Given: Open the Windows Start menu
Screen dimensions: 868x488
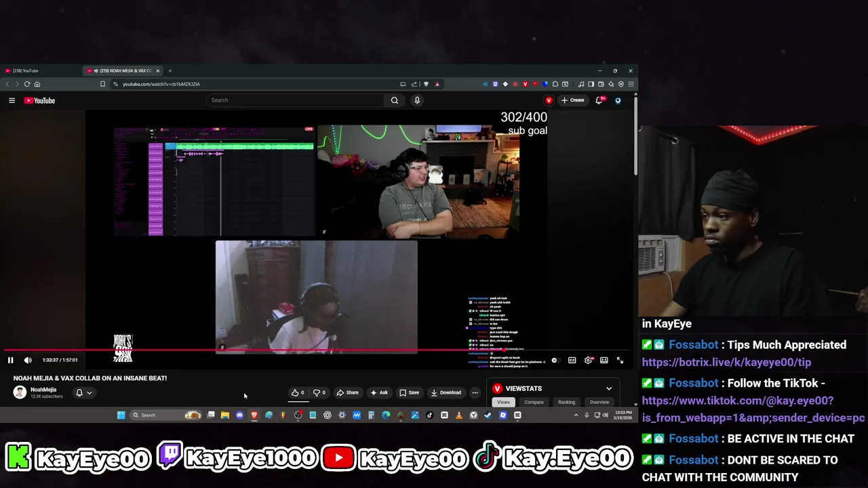Looking at the screenshot, I should 121,415.
